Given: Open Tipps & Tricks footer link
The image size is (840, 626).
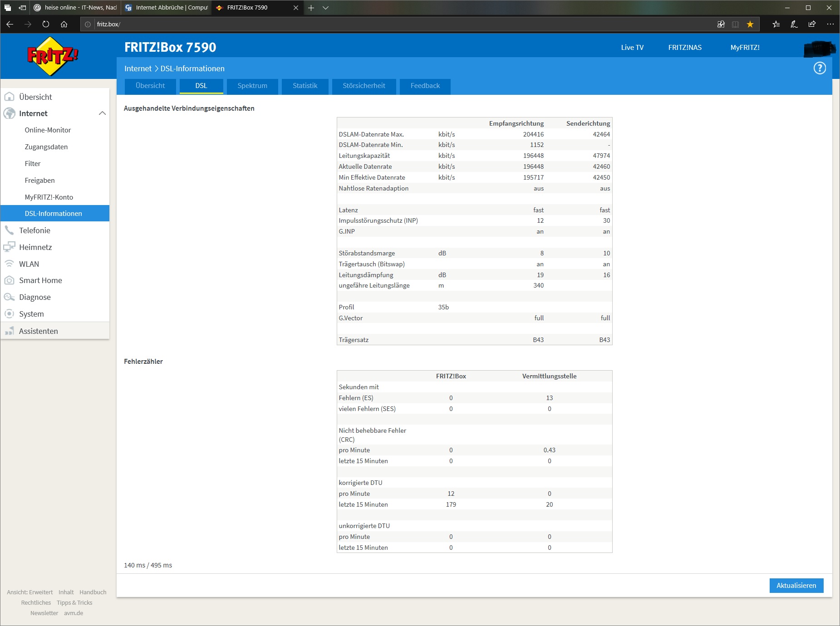Looking at the screenshot, I should 74,602.
